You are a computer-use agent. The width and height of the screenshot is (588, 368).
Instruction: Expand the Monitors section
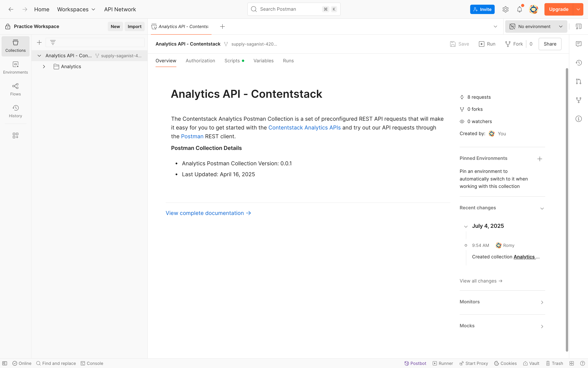click(x=542, y=302)
